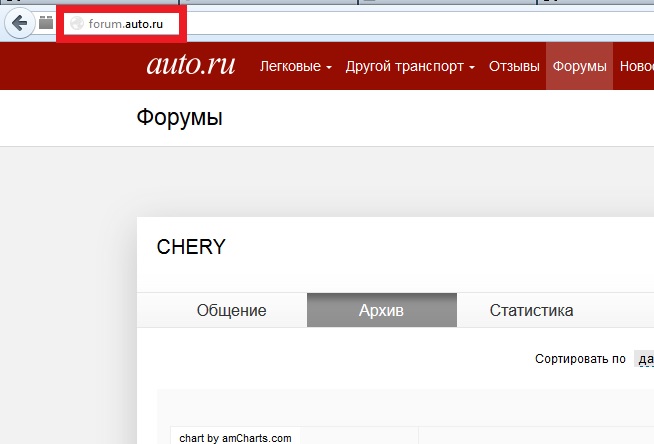Open the Легковые dropdown menu
Viewport: 654px width, 444px height.
296,66
